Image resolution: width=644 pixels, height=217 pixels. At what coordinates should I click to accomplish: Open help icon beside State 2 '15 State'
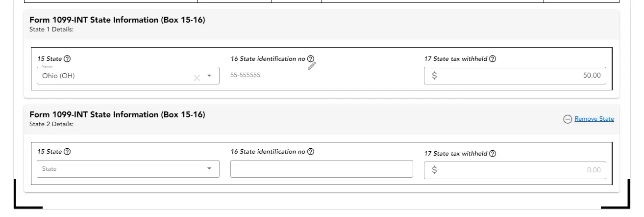[x=68, y=152]
